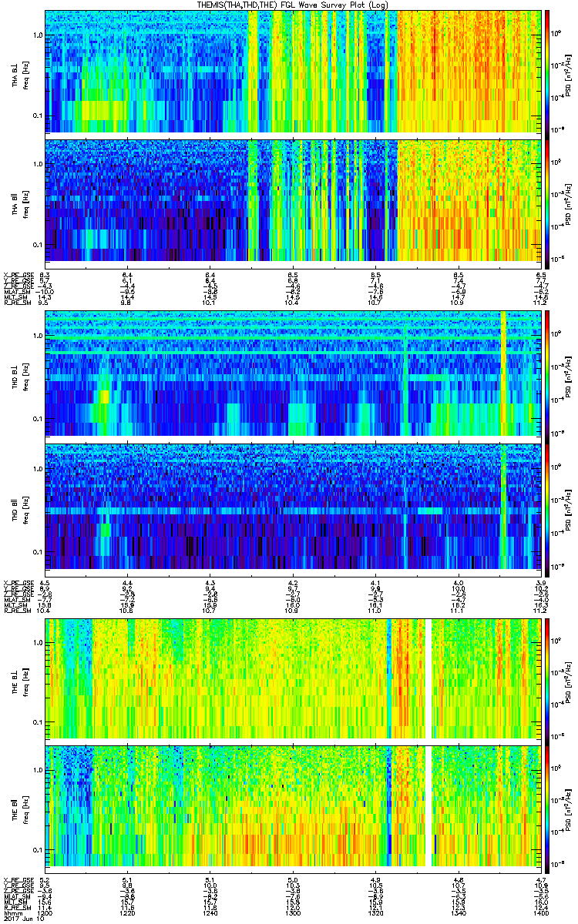Click the R_RE_SM value 9.5 under THA panels
578x924 pixels.
click(x=45, y=303)
